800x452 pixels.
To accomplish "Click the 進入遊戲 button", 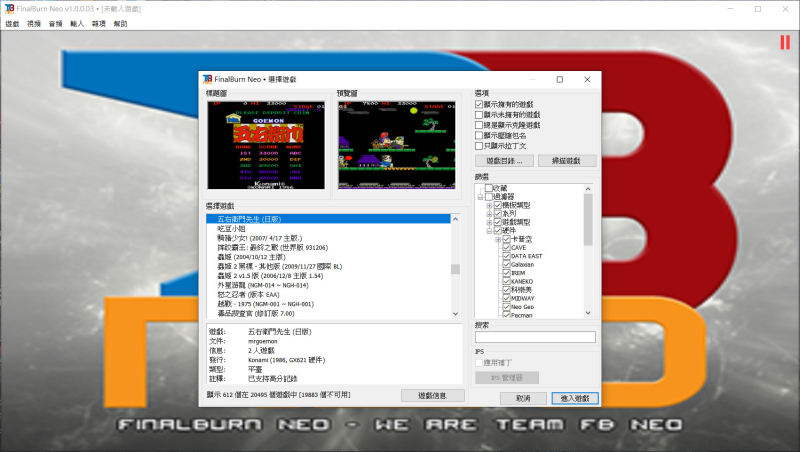I will tap(575, 398).
